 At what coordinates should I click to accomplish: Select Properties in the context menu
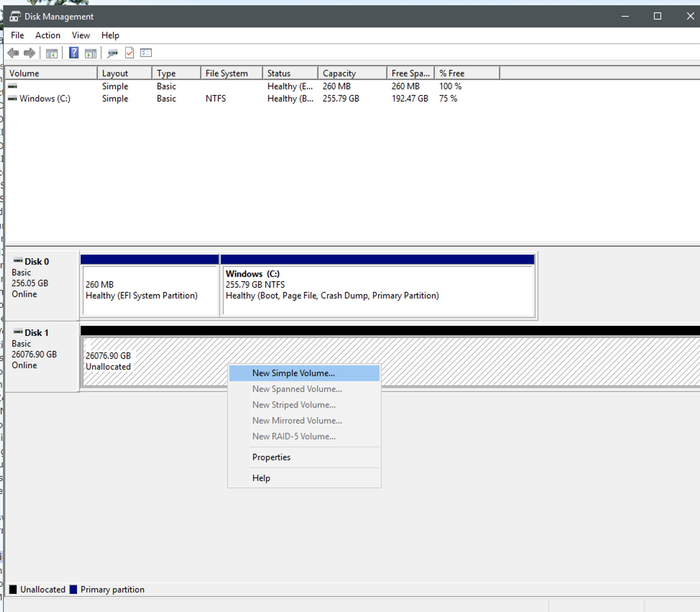click(271, 457)
